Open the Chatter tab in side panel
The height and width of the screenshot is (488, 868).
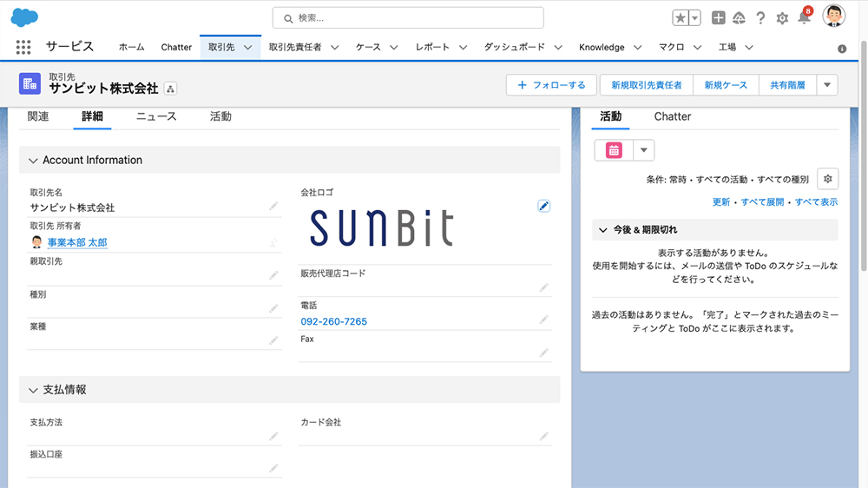tap(673, 116)
